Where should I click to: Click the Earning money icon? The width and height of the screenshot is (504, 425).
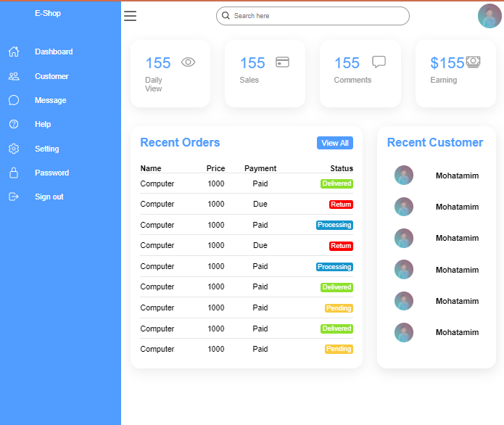(x=473, y=62)
